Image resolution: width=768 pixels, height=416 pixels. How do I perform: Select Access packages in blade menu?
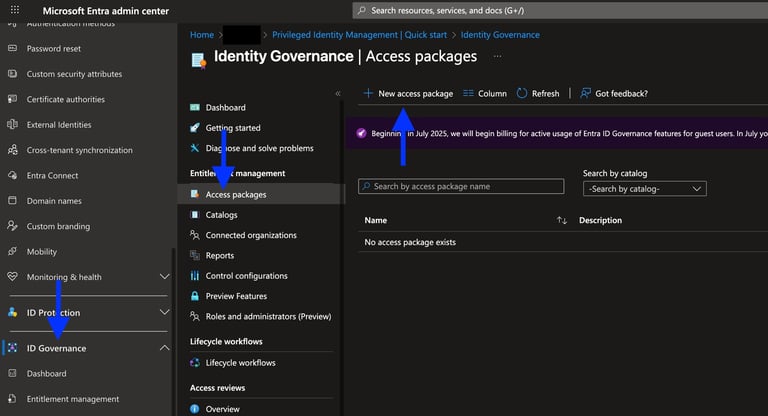(261, 194)
